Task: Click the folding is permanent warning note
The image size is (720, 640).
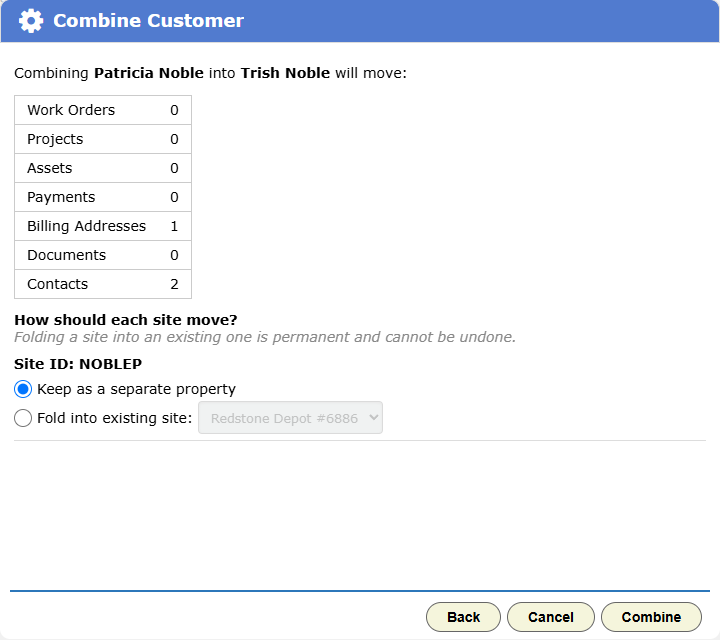Action: [265, 337]
